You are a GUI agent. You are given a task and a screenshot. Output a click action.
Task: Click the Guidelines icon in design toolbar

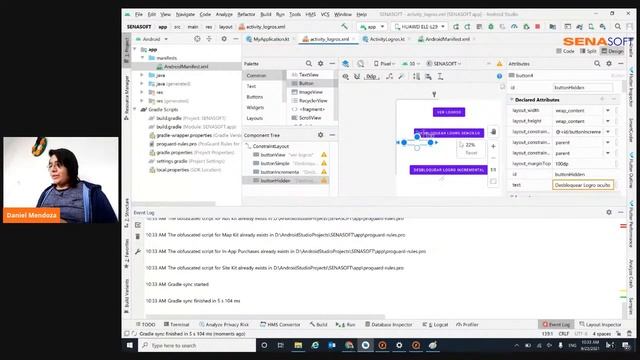(x=440, y=76)
